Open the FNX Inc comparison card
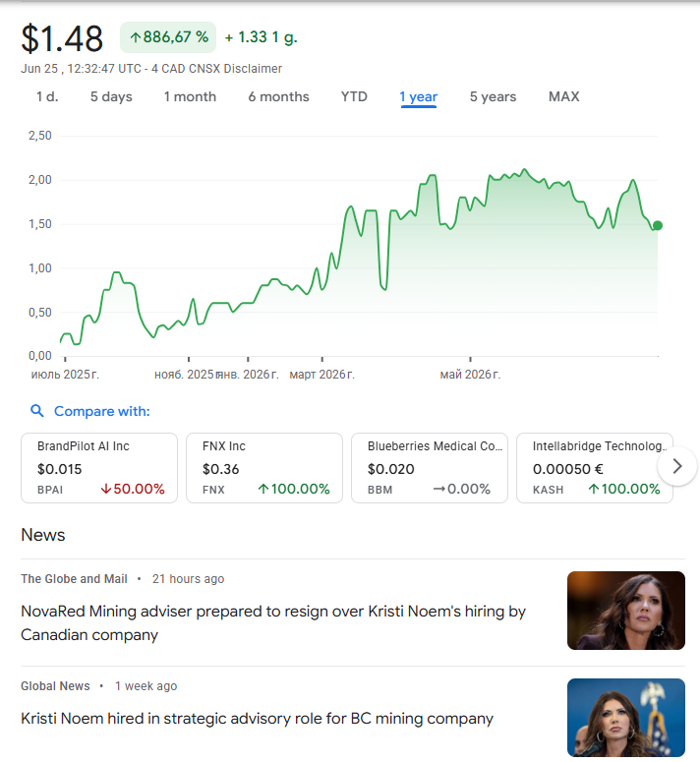 pyautogui.click(x=264, y=468)
